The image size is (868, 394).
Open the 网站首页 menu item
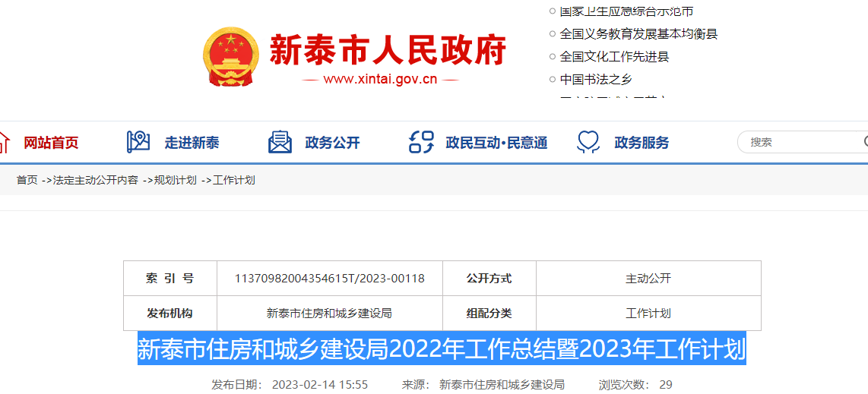pyautogui.click(x=51, y=143)
